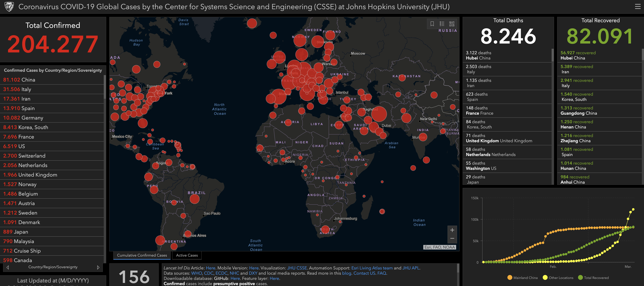The height and width of the screenshot is (286, 644).
Task: Open the CDC data source link
Action: (209, 273)
